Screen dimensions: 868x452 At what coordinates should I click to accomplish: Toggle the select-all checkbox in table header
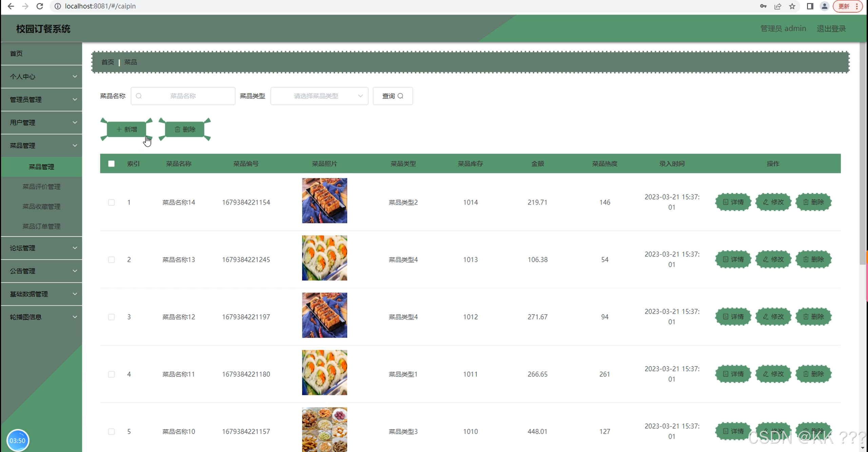[x=111, y=164]
